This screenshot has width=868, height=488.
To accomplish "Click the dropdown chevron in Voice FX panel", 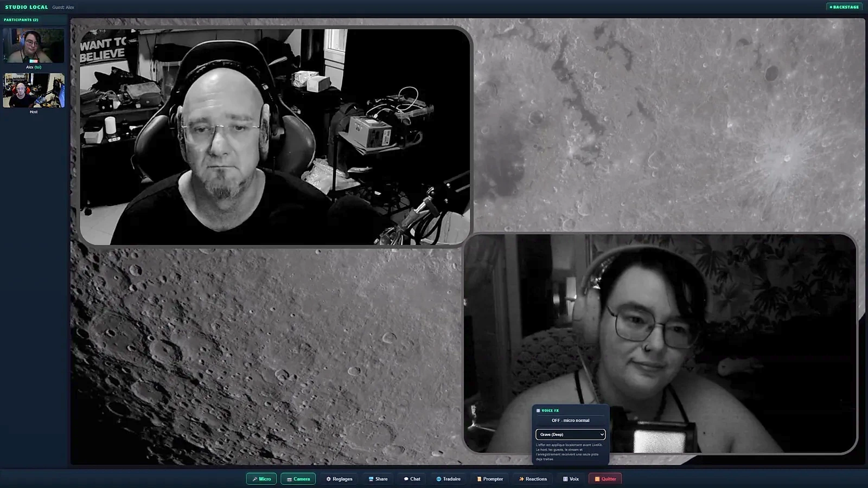I will (x=601, y=434).
